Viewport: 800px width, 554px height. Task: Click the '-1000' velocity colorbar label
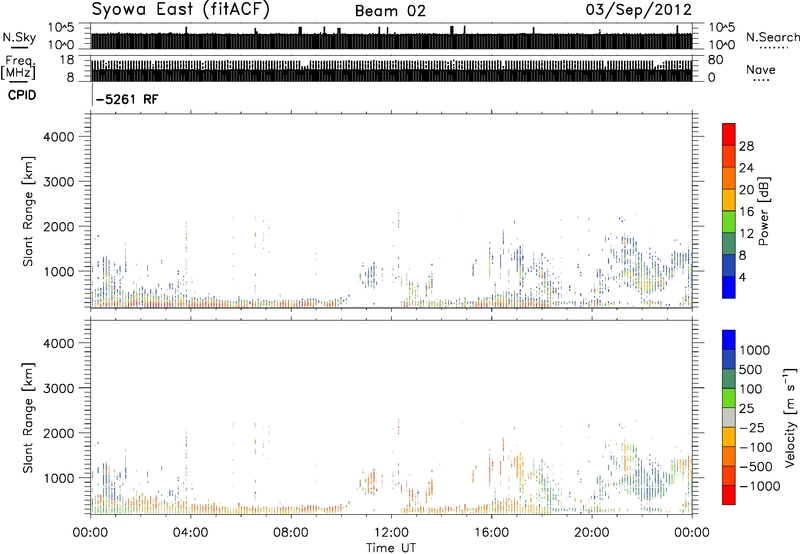pos(759,486)
